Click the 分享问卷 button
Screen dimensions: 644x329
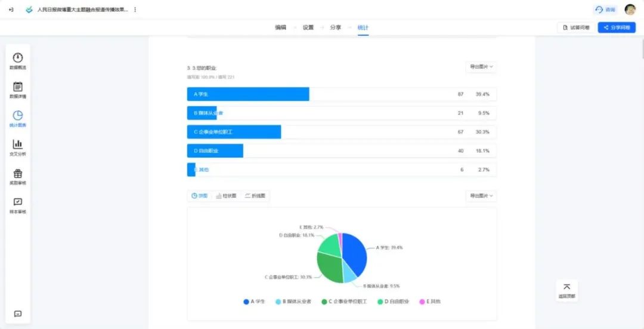tap(617, 27)
